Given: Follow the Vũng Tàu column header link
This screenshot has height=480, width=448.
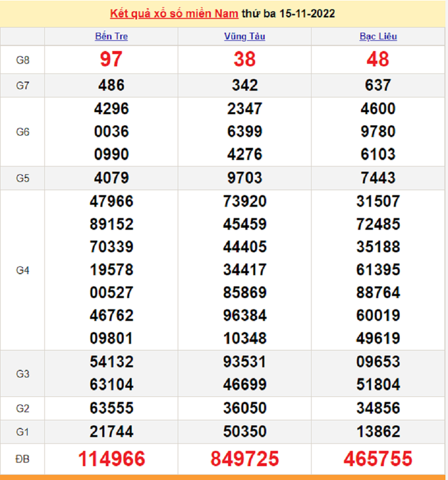Looking at the screenshot, I should [x=245, y=36].
